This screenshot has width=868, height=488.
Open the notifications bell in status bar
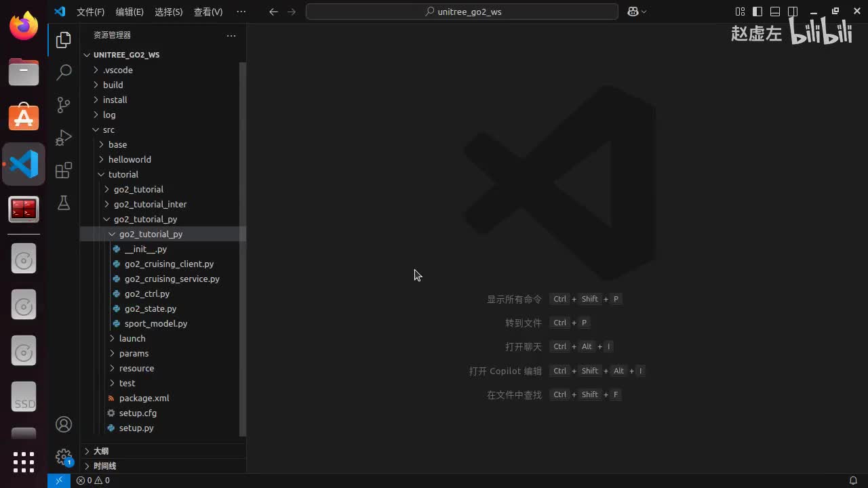pyautogui.click(x=853, y=481)
